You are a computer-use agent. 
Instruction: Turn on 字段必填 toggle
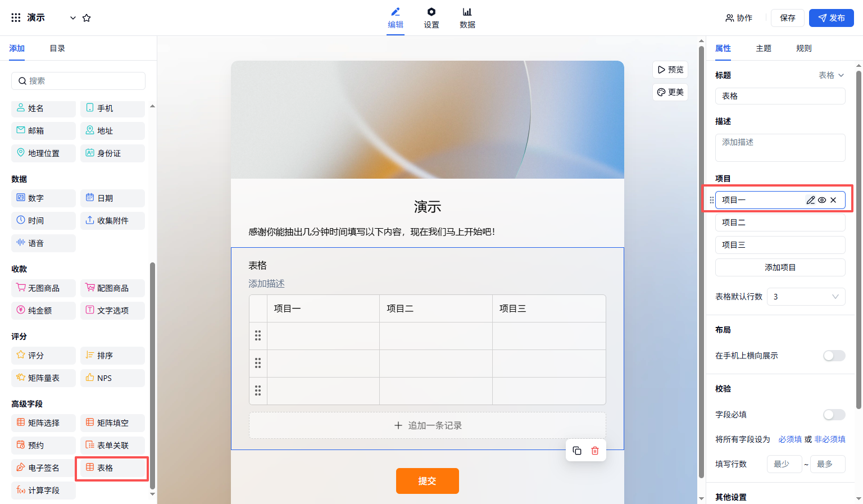pos(834,415)
